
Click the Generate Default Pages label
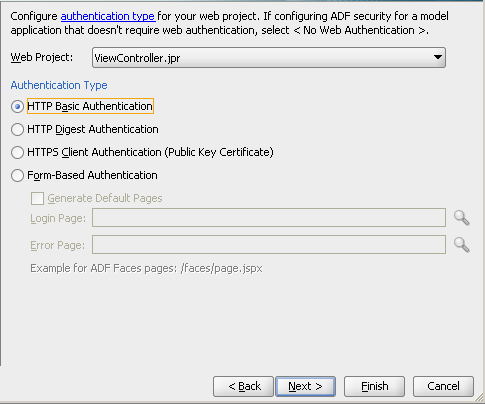(x=105, y=198)
